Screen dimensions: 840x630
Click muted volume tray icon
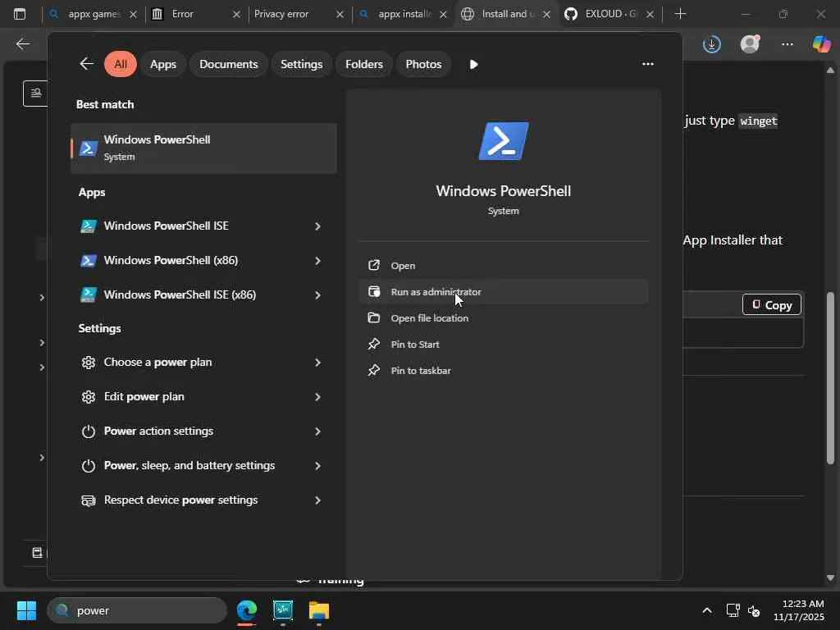[x=753, y=610]
